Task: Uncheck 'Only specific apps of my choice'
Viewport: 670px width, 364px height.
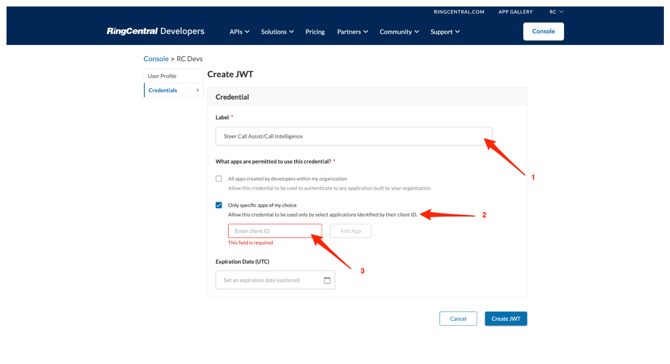Action: 219,205
